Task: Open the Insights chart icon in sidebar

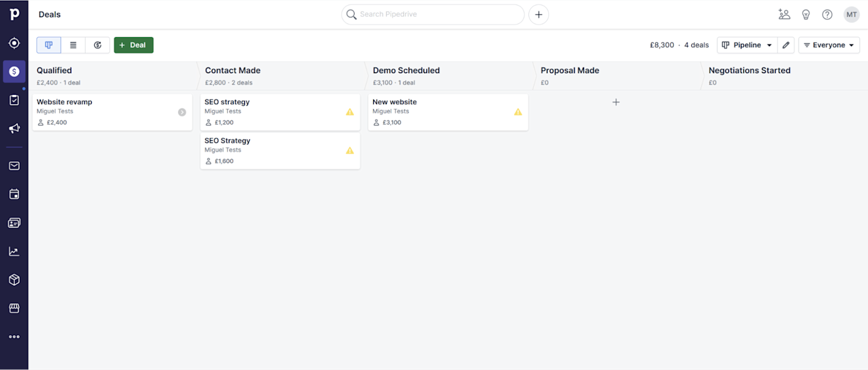Action: 14,252
